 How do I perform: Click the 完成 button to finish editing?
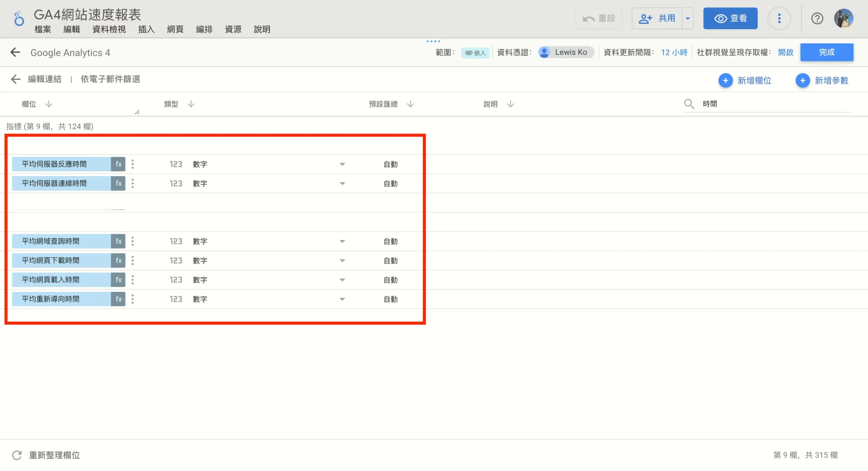(827, 52)
